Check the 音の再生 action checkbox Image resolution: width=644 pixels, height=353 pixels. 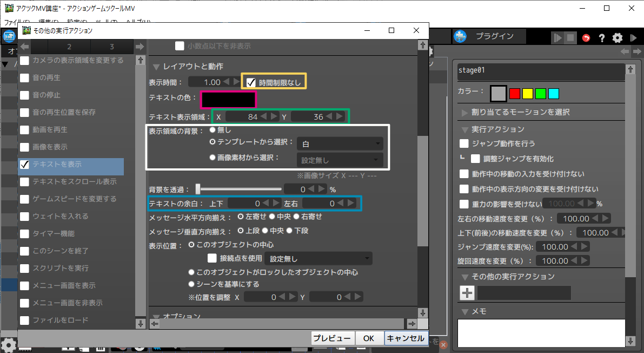pyautogui.click(x=25, y=77)
